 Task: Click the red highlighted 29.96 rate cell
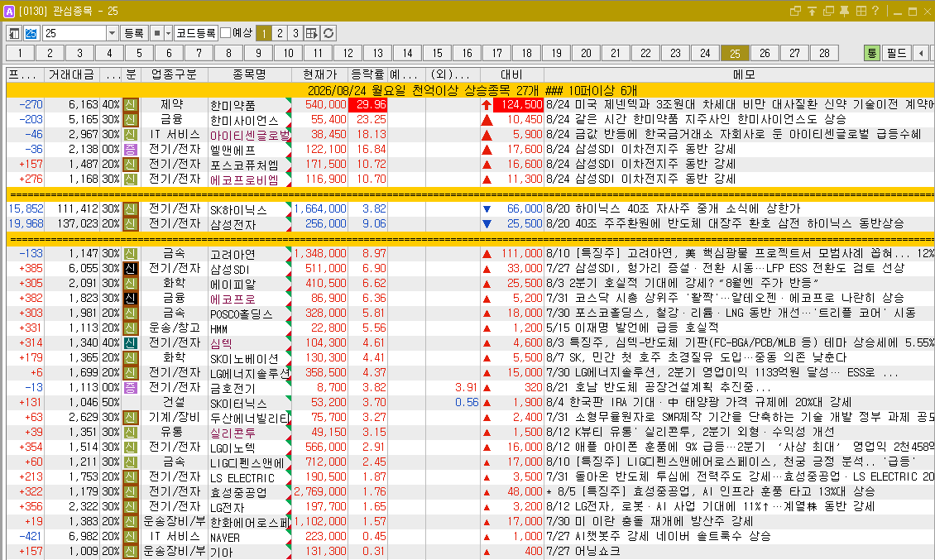368,105
